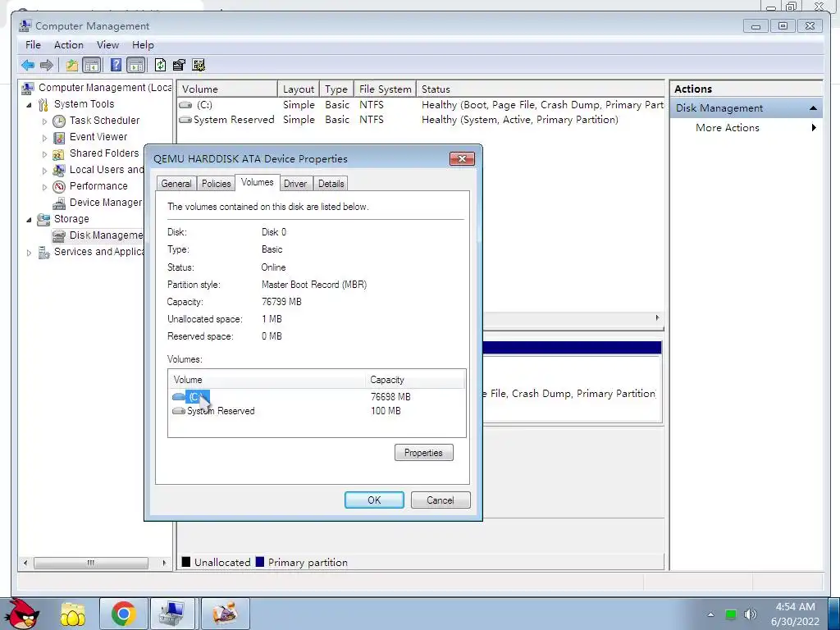Click the Volume column header in dialog list

(267, 380)
